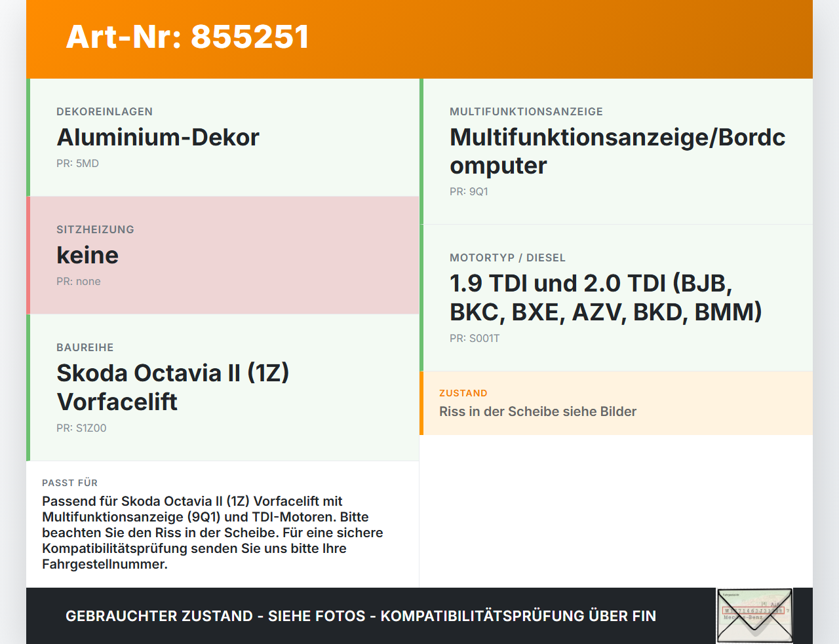Click the PR: S1Z00 code
The image size is (839, 644).
(81, 428)
